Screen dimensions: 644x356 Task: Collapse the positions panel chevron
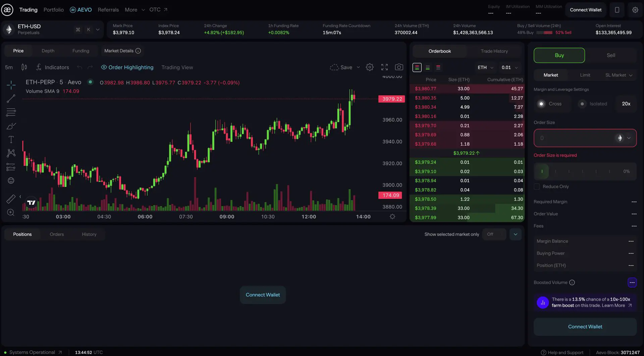516,234
